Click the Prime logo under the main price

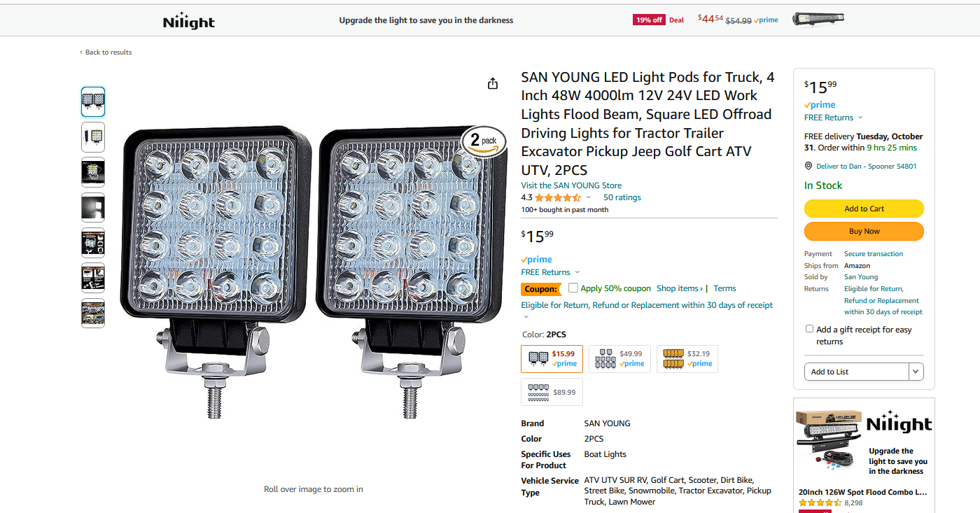[537, 260]
